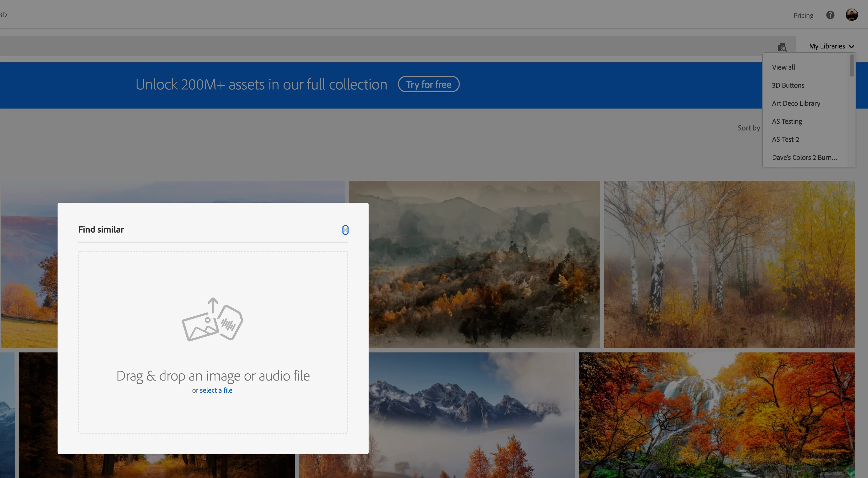The width and height of the screenshot is (868, 478).
Task: Open Dave's Colors 2 Burn library
Action: point(804,158)
